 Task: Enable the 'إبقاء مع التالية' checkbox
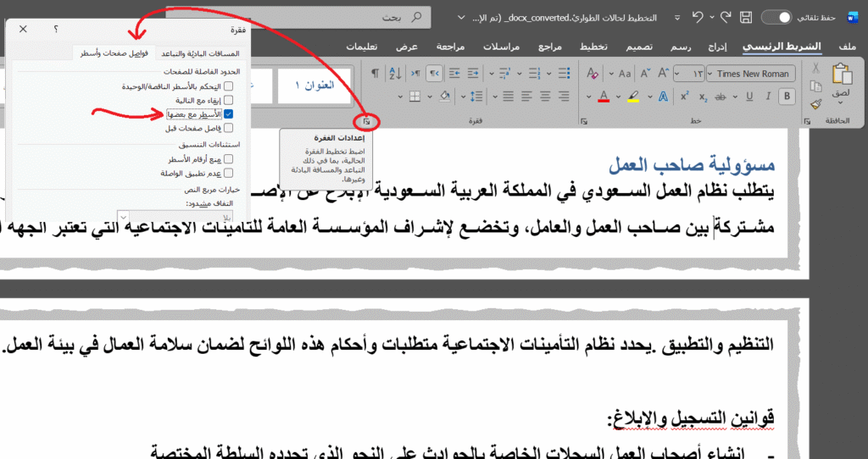(x=228, y=100)
